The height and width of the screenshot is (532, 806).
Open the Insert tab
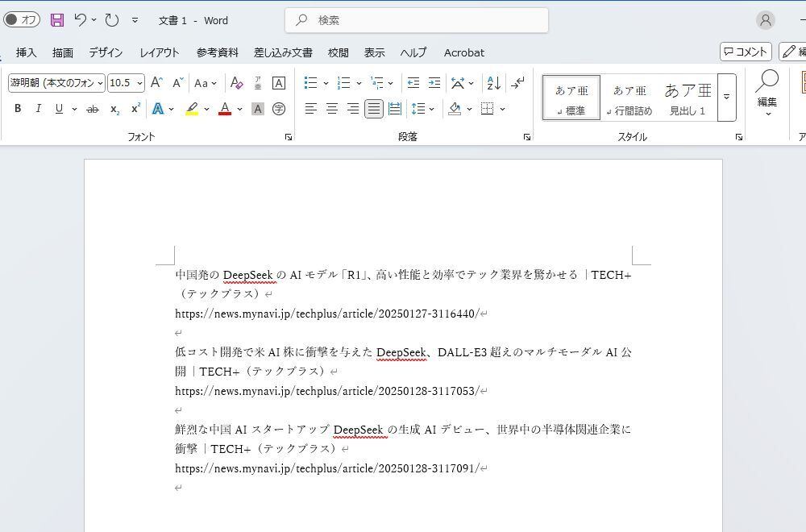pos(27,52)
